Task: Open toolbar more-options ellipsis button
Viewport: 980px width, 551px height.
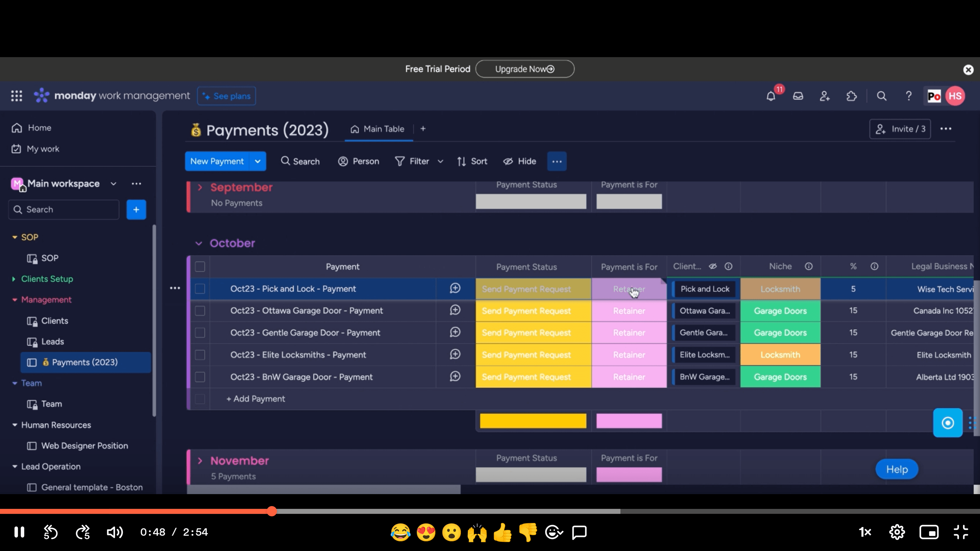Action: tap(557, 161)
